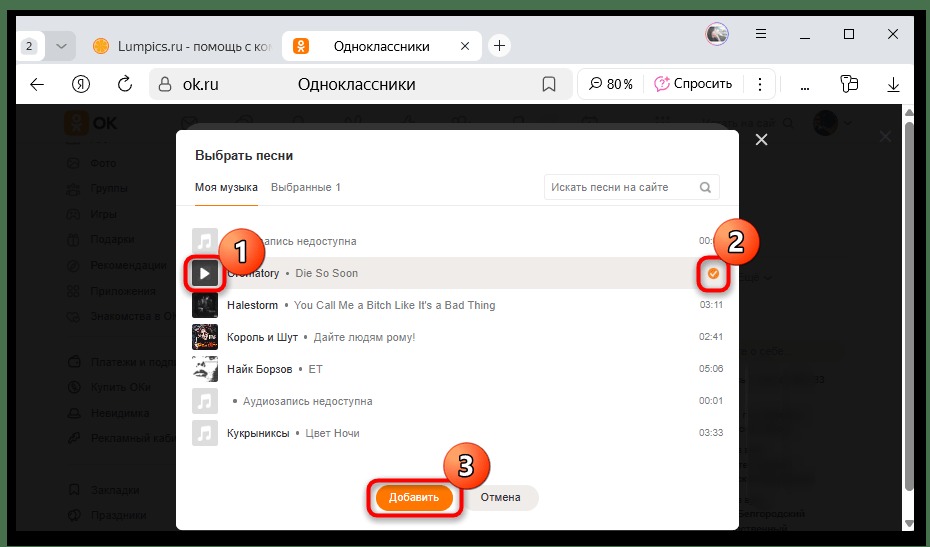Select the Одноклассники browser tab
The width and height of the screenshot is (930, 547).
pos(381,46)
